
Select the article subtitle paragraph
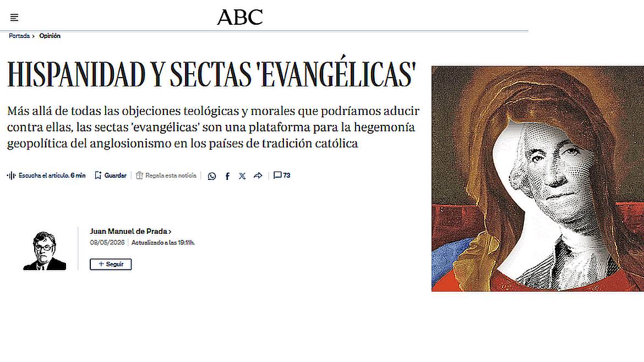click(x=213, y=127)
